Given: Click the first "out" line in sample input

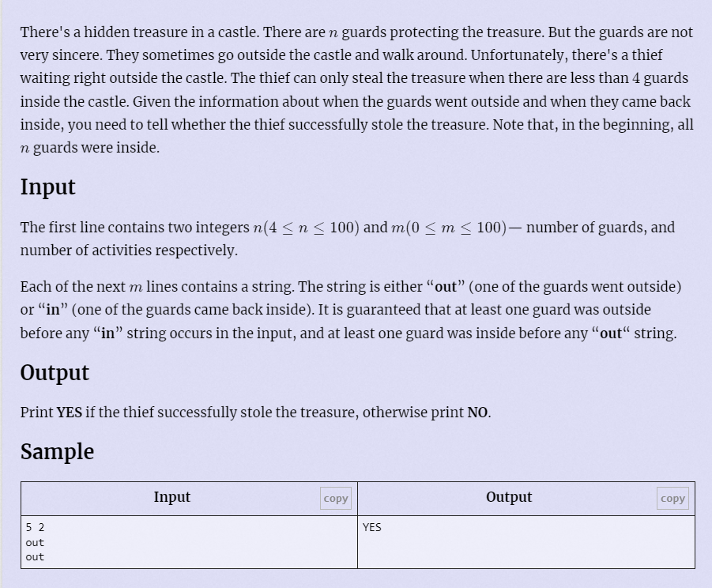Looking at the screenshot, I should 35,543.
